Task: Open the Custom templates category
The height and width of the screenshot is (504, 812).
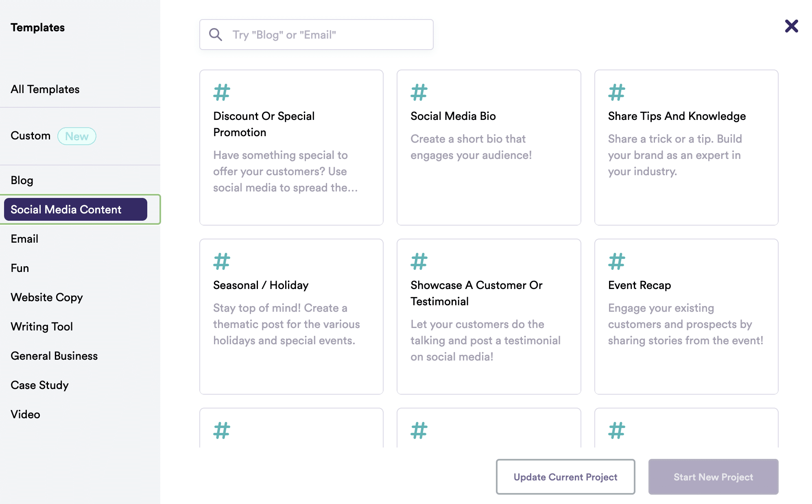Action: [x=31, y=136]
